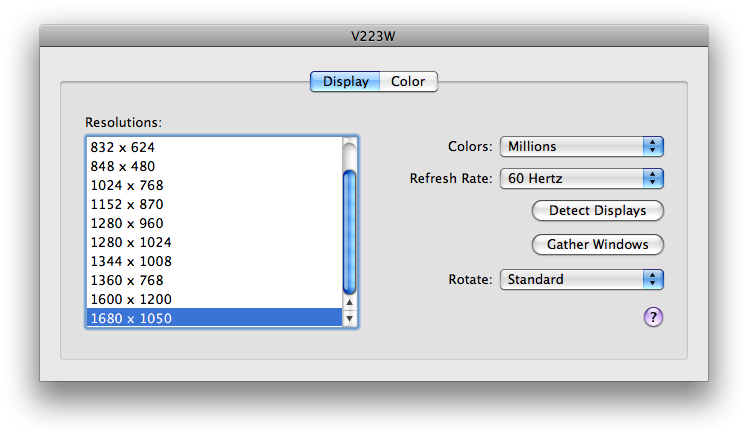Click the scroll up arrow in resolutions list
This screenshot has width=748, height=436.
(x=349, y=302)
